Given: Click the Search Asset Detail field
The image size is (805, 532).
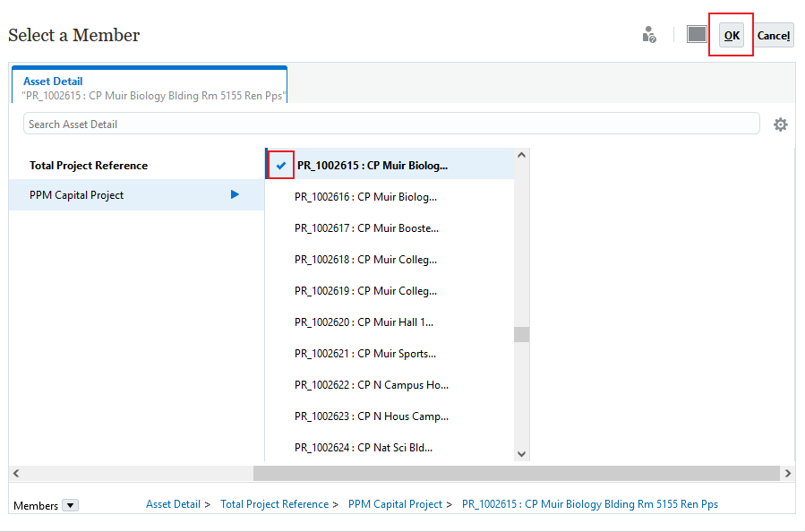Looking at the screenshot, I should [x=390, y=124].
